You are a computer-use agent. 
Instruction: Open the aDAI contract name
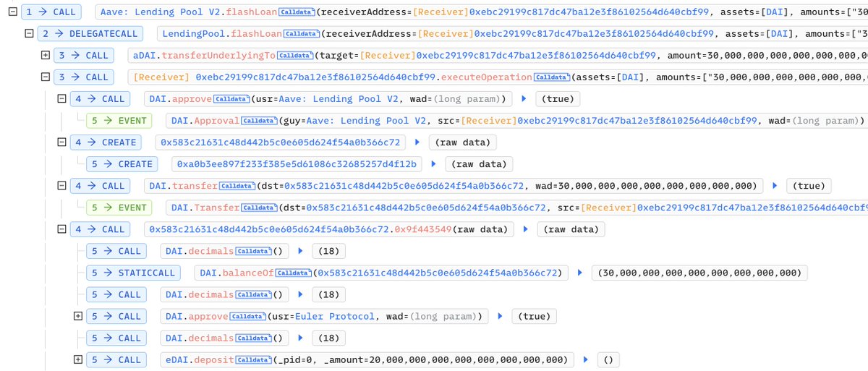click(145, 56)
